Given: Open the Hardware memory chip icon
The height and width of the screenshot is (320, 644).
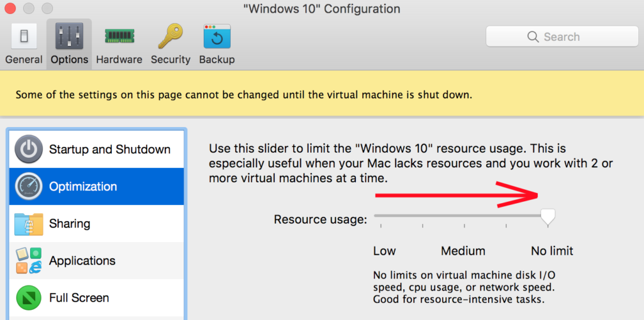Looking at the screenshot, I should (x=119, y=36).
